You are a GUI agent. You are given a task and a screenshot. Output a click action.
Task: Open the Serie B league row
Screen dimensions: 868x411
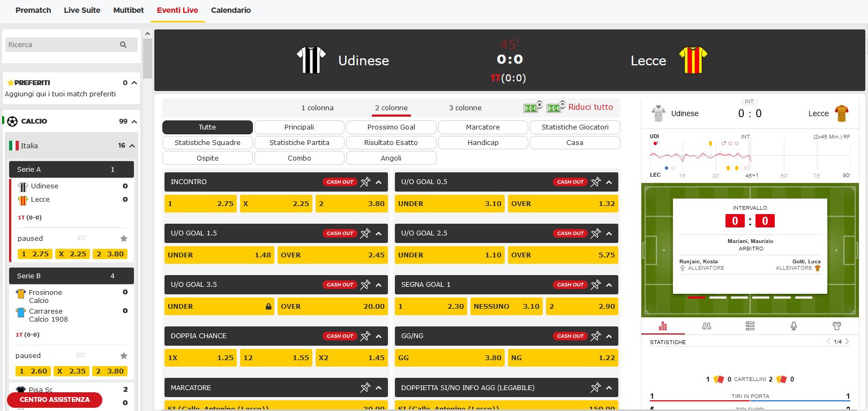coord(71,276)
